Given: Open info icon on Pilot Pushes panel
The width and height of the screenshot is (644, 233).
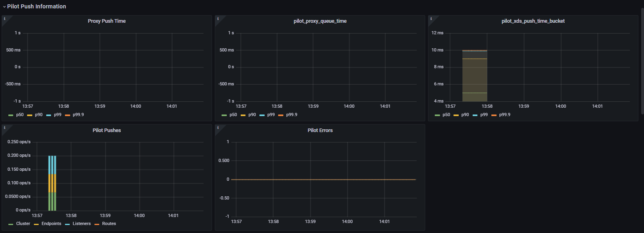Looking at the screenshot, I should [5, 128].
